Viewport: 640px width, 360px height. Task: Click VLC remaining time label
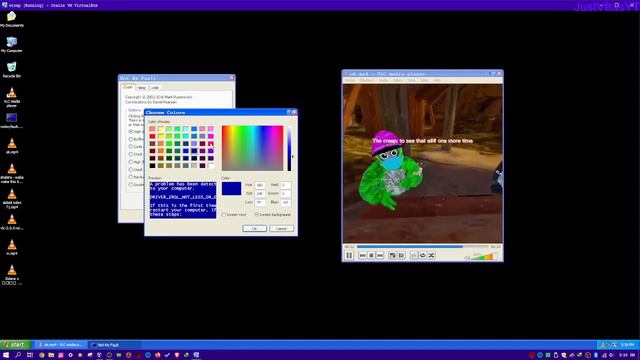pyautogui.click(x=495, y=247)
